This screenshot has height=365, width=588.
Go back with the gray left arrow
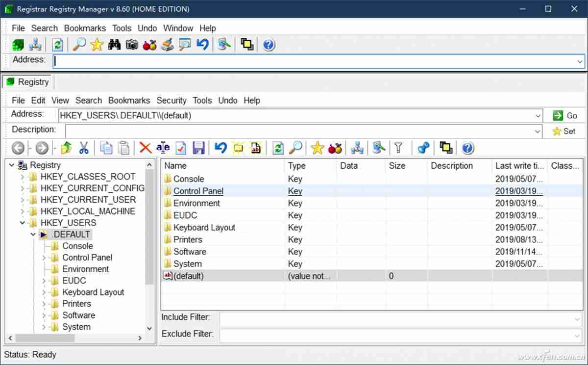tap(18, 148)
